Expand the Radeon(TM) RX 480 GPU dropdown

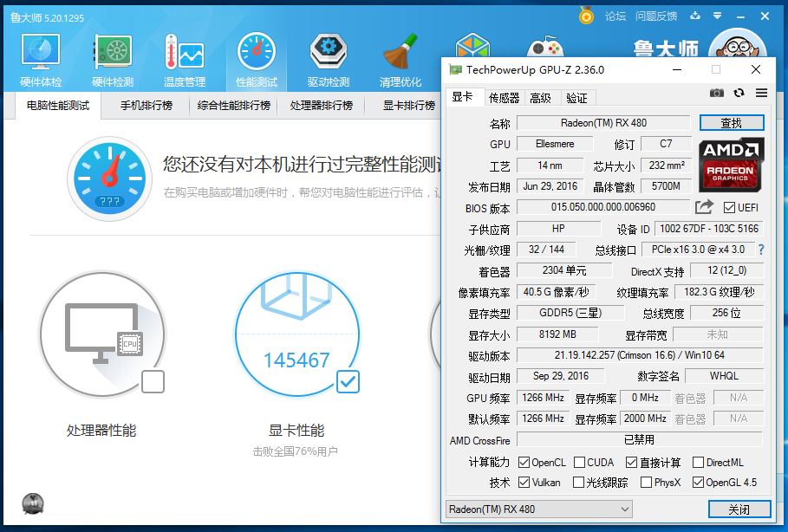pyautogui.click(x=538, y=509)
